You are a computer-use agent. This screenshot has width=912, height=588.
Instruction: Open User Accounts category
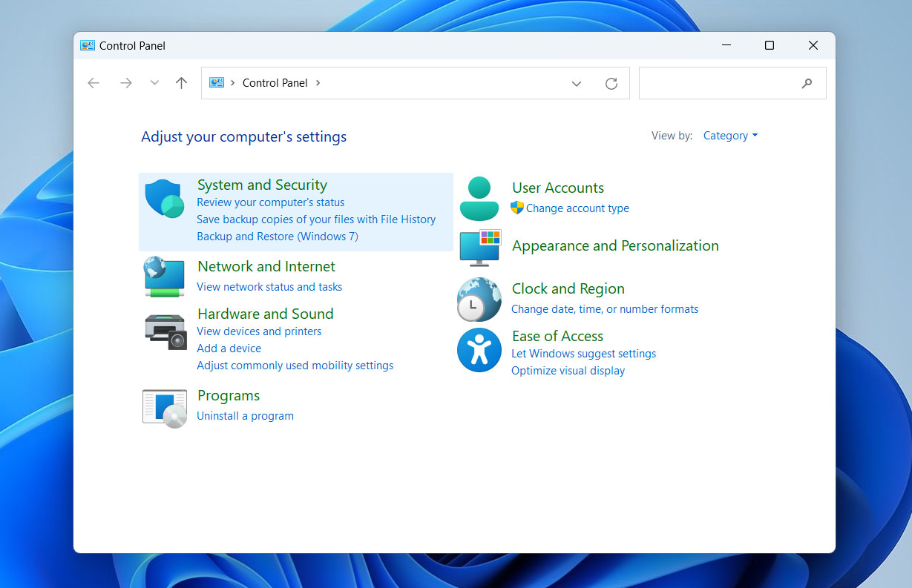coord(558,188)
